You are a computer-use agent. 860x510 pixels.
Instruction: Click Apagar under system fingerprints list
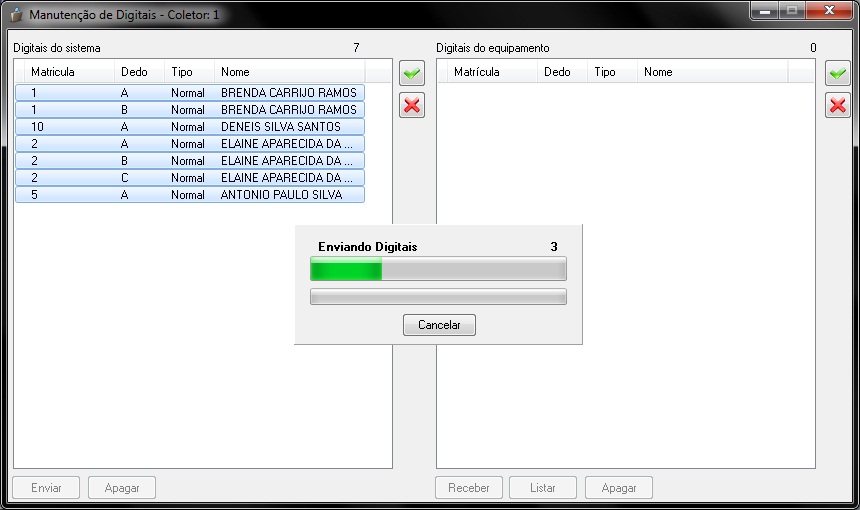(122, 488)
